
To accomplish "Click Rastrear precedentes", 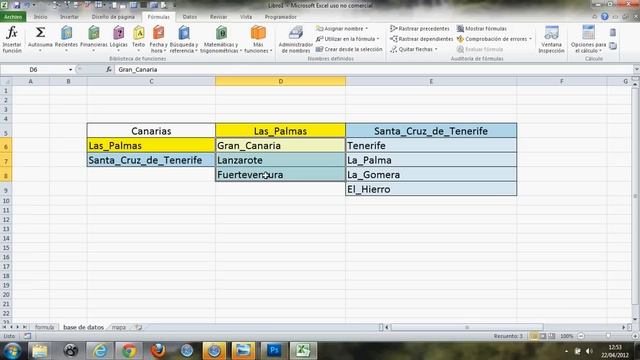I will coord(420,29).
